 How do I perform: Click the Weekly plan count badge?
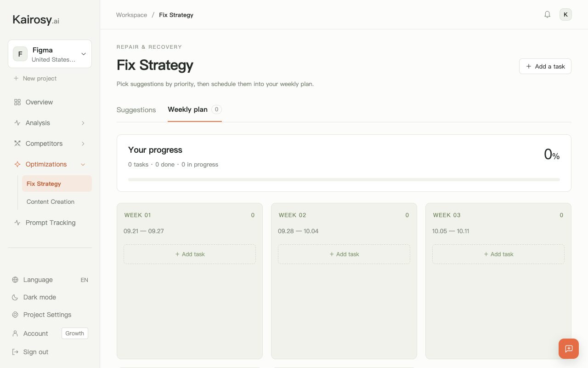point(217,109)
